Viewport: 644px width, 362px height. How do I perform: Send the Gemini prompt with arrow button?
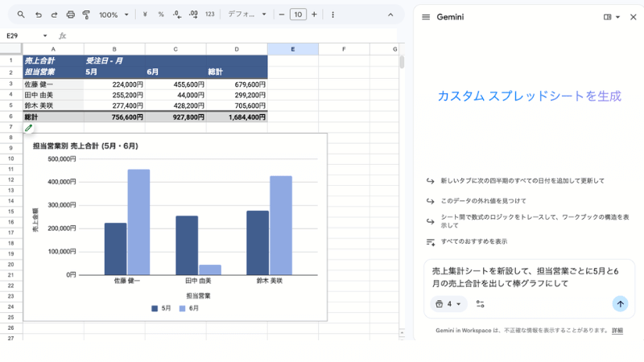click(620, 304)
